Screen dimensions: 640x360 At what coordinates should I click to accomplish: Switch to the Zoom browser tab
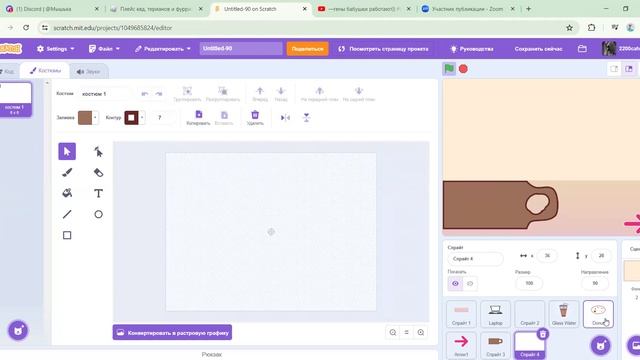[468, 9]
